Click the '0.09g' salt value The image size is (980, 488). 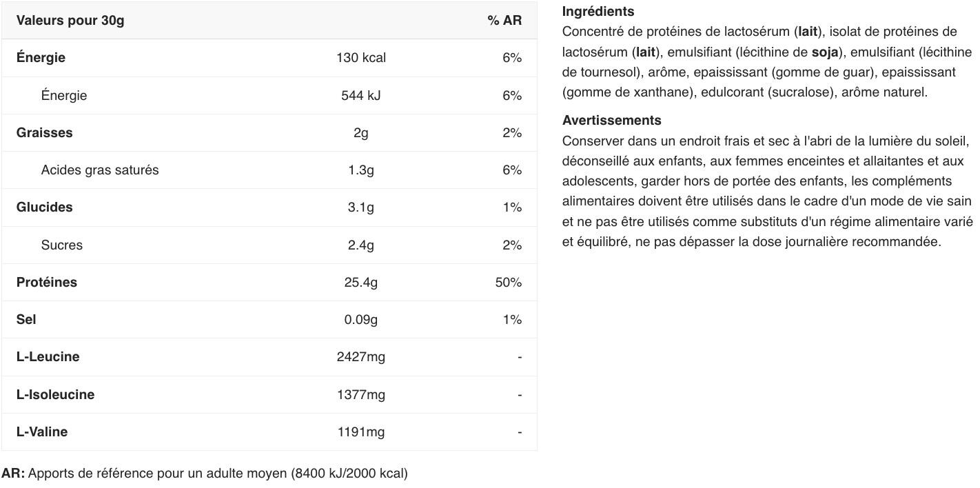click(360, 320)
